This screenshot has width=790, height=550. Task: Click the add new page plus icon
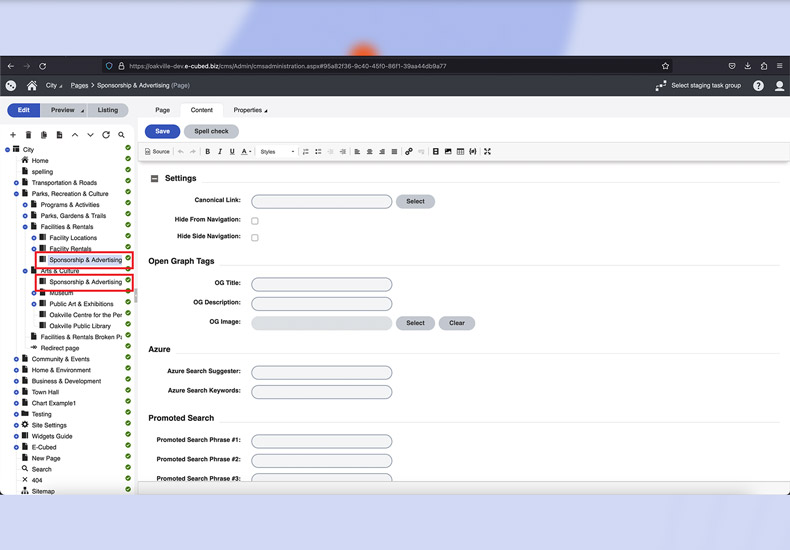click(13, 135)
